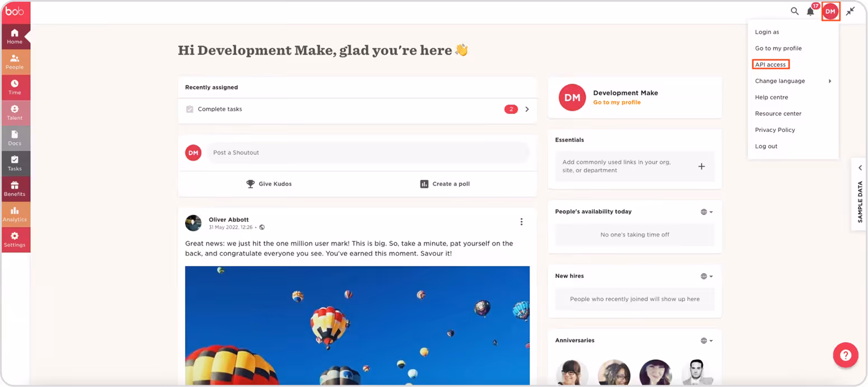Click the red 2 tasks badge
This screenshot has width=868, height=387.
click(x=511, y=110)
